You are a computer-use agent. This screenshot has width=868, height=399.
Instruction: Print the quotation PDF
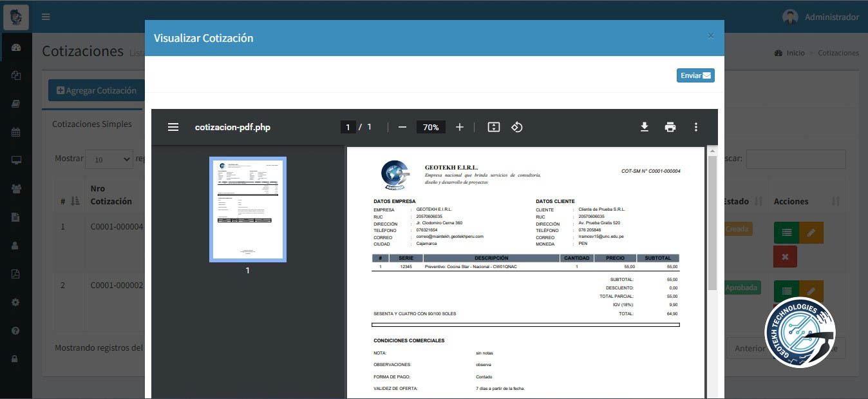point(670,127)
